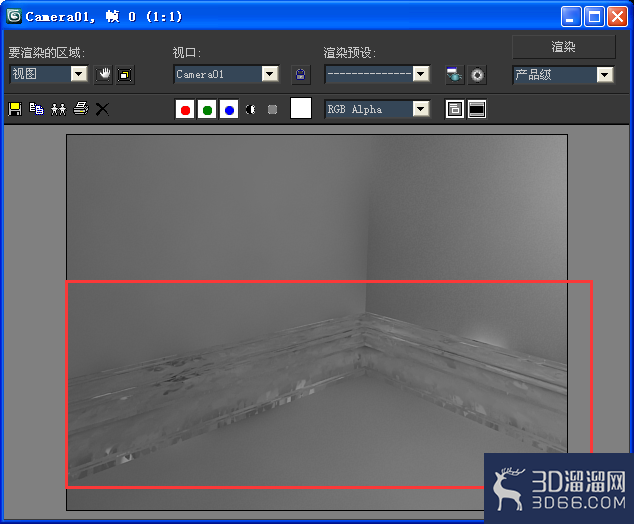Click the edit region hand icon
This screenshot has height=524, width=634.
point(104,75)
